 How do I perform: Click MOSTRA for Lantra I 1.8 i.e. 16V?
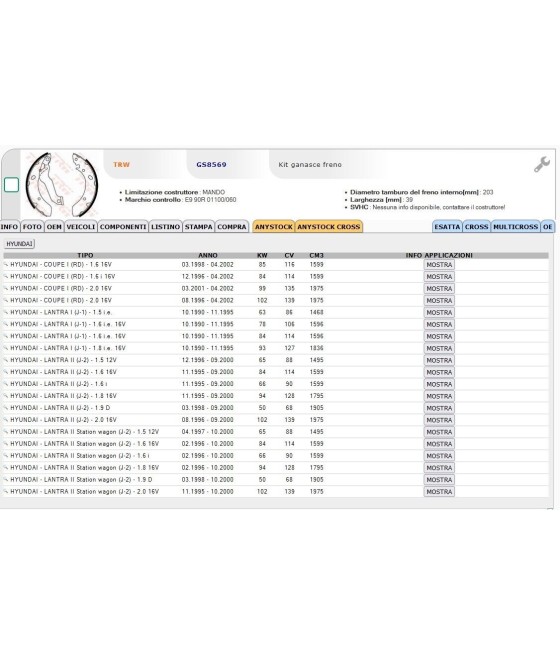coord(439,348)
